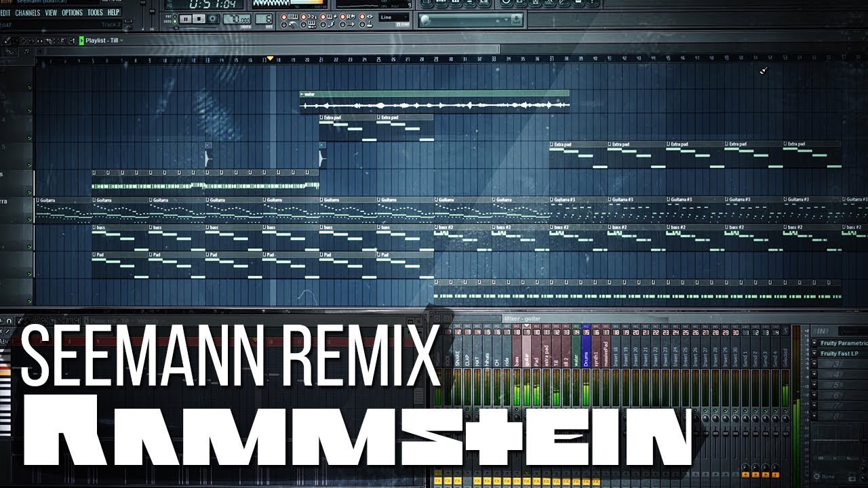Image resolution: width=868 pixels, height=488 pixels.
Task: Open the dropdown arrow of effect slot 5
Action: point(814,385)
